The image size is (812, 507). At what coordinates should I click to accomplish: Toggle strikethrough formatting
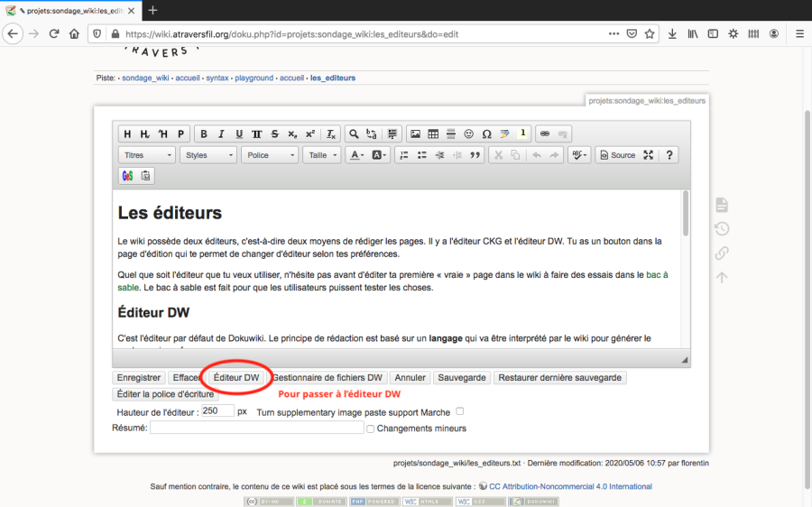(274, 134)
